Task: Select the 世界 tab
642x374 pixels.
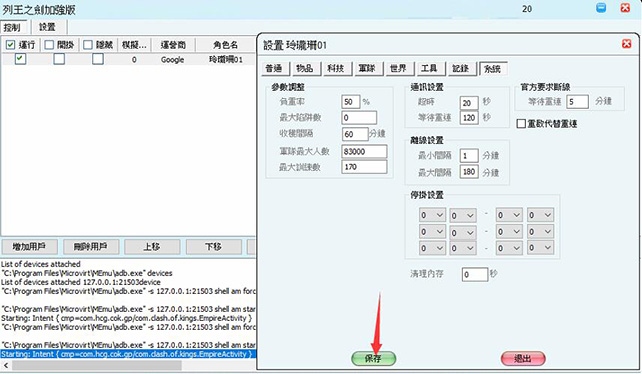Action: coord(398,68)
